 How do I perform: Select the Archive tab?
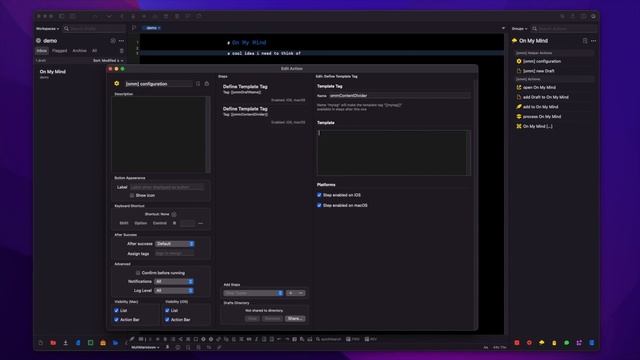point(80,51)
